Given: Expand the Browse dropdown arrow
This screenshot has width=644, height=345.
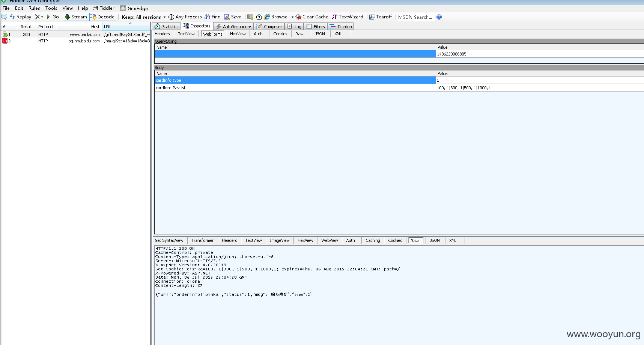Looking at the screenshot, I should point(292,17).
